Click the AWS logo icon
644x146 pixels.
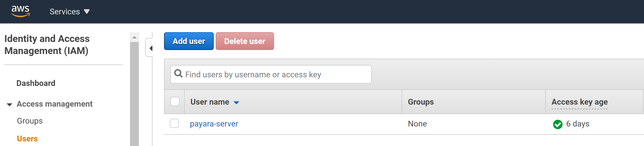(20, 11)
